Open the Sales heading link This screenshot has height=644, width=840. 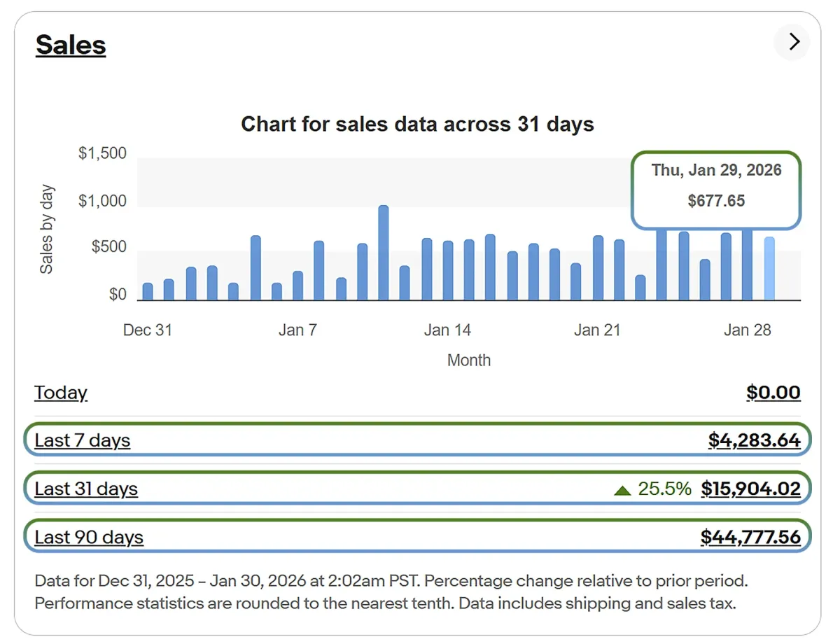[71, 45]
